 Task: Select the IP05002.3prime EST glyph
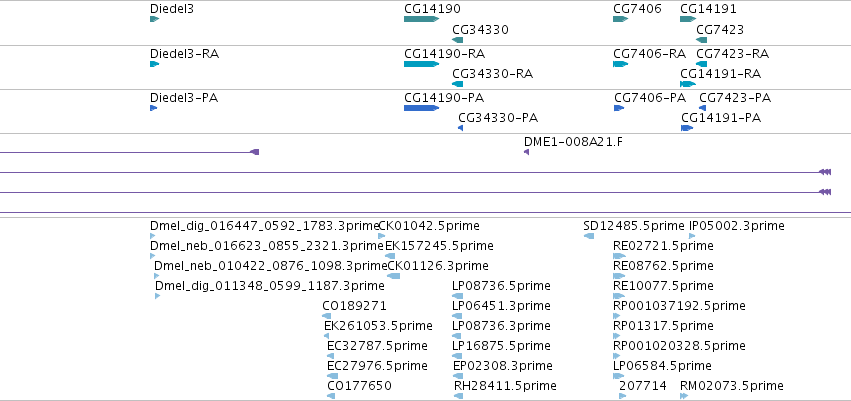692,236
